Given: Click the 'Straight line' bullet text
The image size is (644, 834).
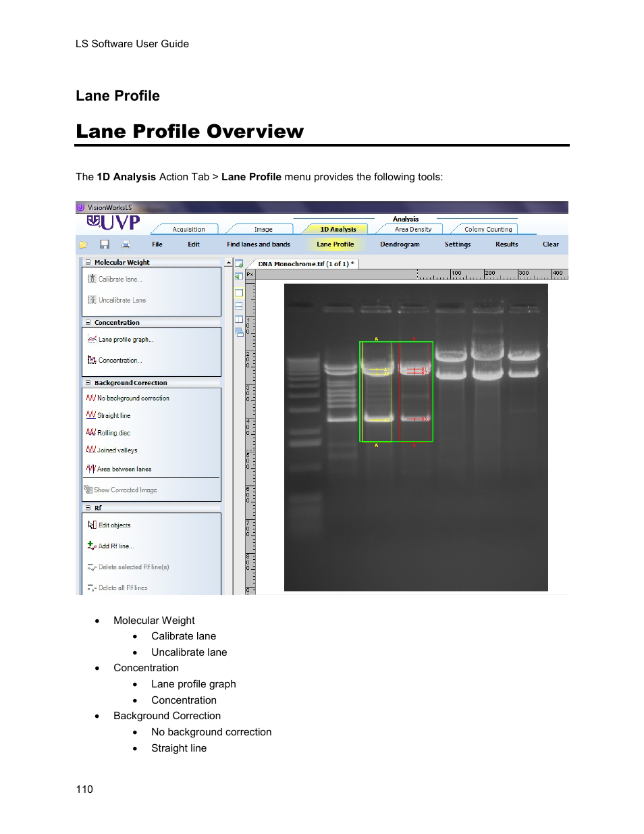Looking at the screenshot, I should (179, 748).
